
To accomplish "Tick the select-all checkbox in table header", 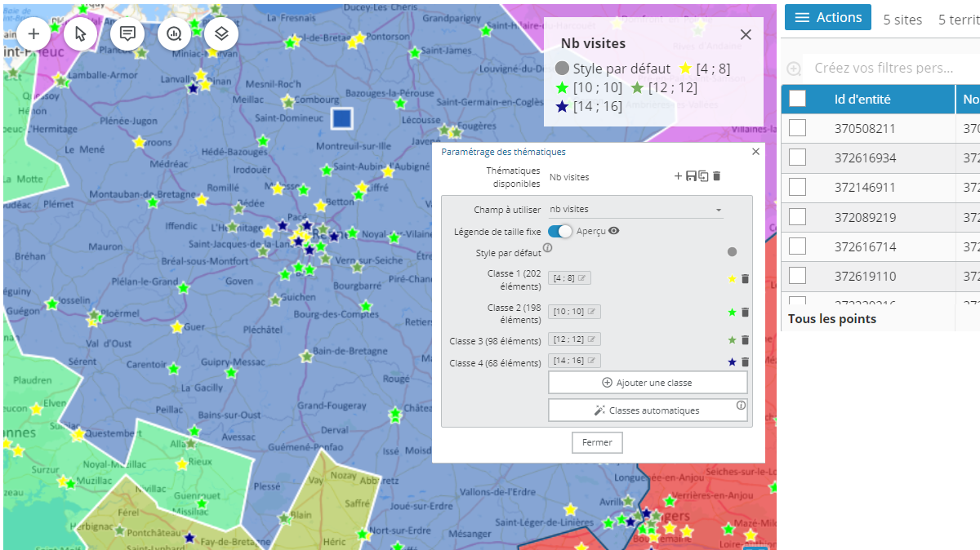I will coord(797,99).
